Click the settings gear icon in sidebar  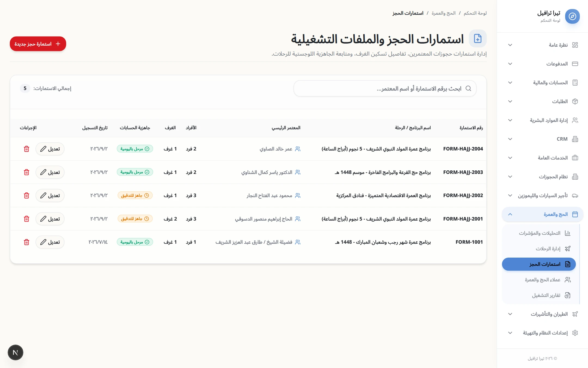point(575,333)
